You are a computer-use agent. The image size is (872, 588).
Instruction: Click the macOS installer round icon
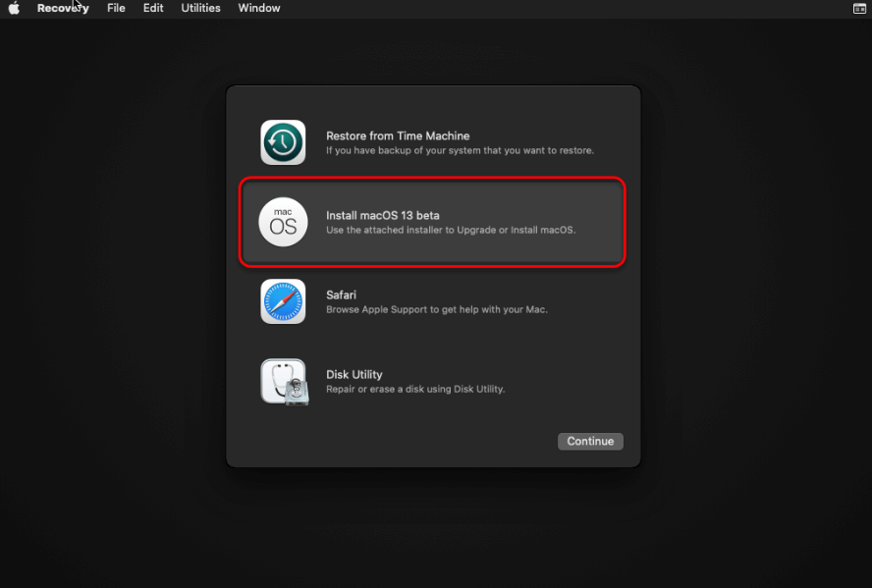click(283, 222)
